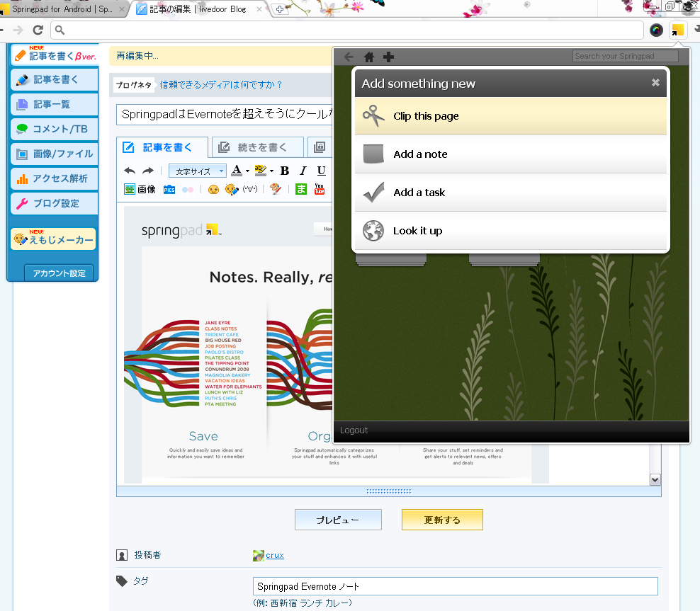
Task: Click the text highlight color icon
Action: tap(260, 171)
